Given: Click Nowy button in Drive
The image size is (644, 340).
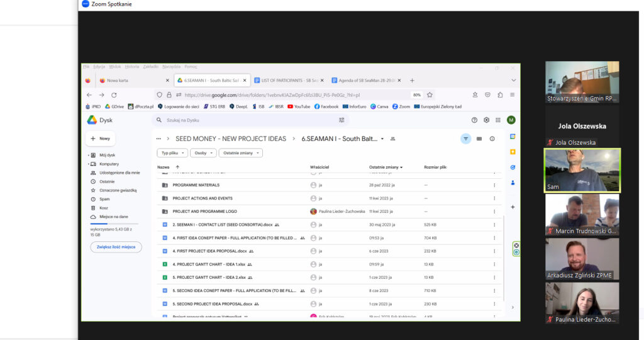Looking at the screenshot, I should click(x=101, y=139).
